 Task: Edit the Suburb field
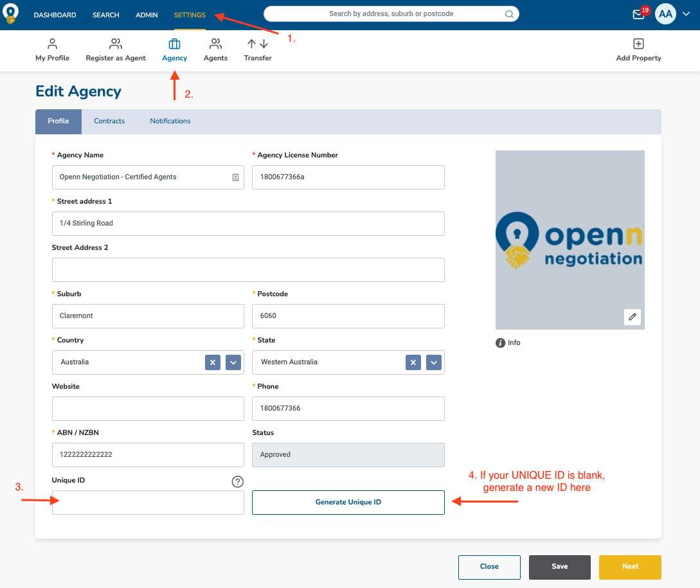point(148,316)
